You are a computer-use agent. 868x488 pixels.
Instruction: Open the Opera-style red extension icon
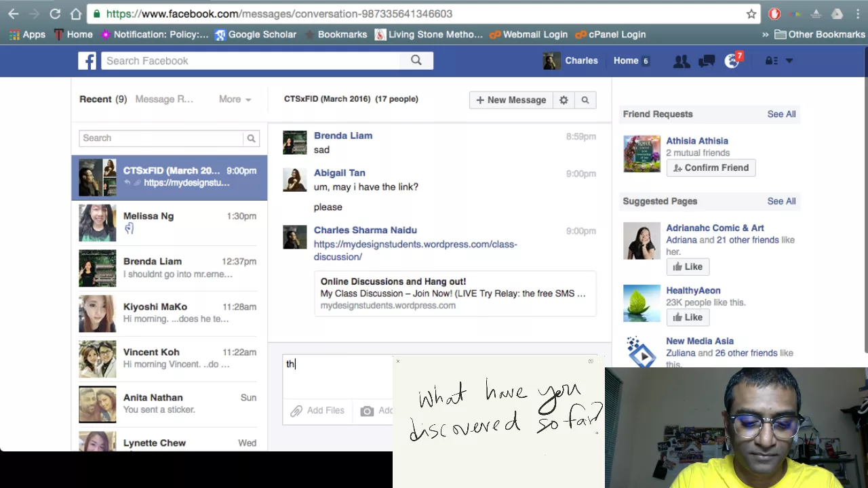tap(774, 14)
